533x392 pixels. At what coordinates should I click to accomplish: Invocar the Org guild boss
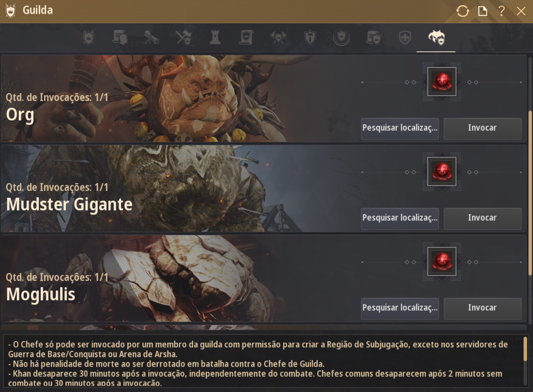coord(483,128)
